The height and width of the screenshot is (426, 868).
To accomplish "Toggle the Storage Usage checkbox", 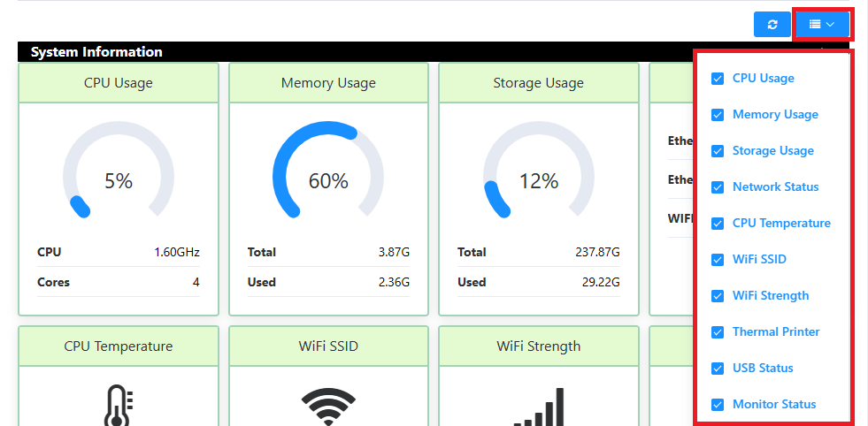I will [x=718, y=151].
